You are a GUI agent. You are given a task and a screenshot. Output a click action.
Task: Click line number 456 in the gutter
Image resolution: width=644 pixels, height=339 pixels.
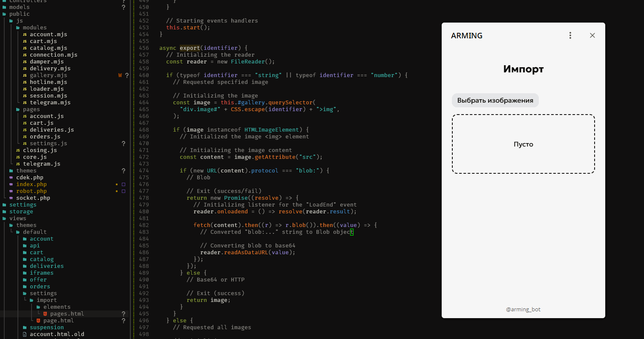144,48
